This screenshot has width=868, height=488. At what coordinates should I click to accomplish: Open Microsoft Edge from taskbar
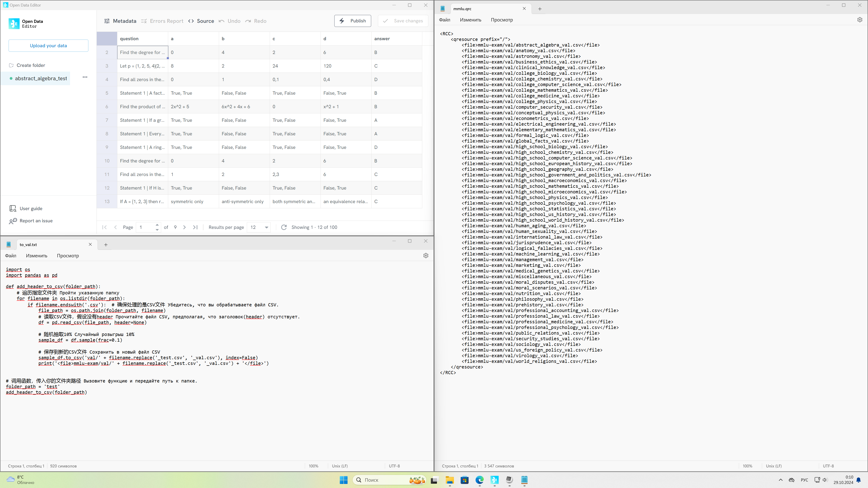[x=479, y=480]
